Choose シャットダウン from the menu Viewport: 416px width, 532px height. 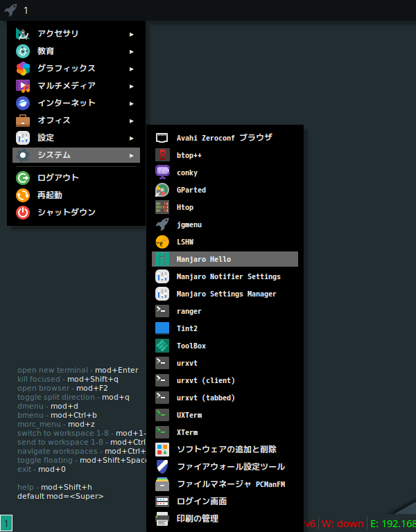point(76,213)
